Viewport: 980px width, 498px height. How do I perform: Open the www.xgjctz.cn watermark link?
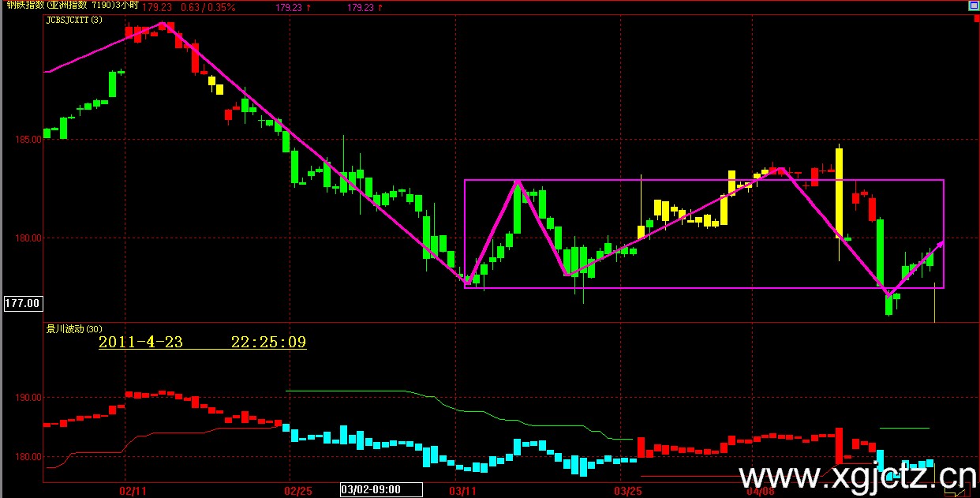[858, 477]
